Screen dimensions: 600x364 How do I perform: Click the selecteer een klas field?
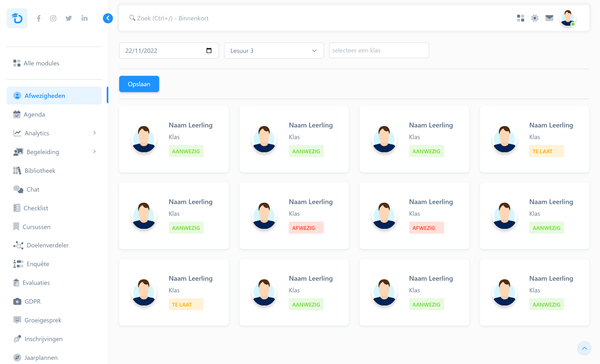coord(379,50)
